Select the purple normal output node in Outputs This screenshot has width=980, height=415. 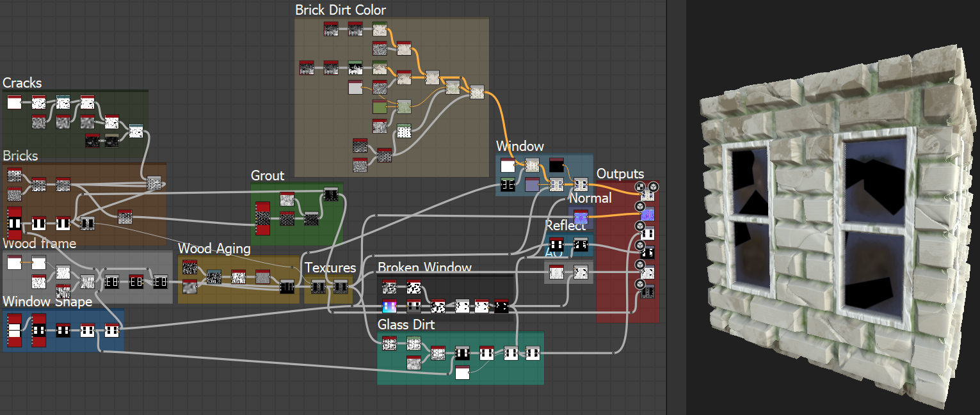point(648,213)
